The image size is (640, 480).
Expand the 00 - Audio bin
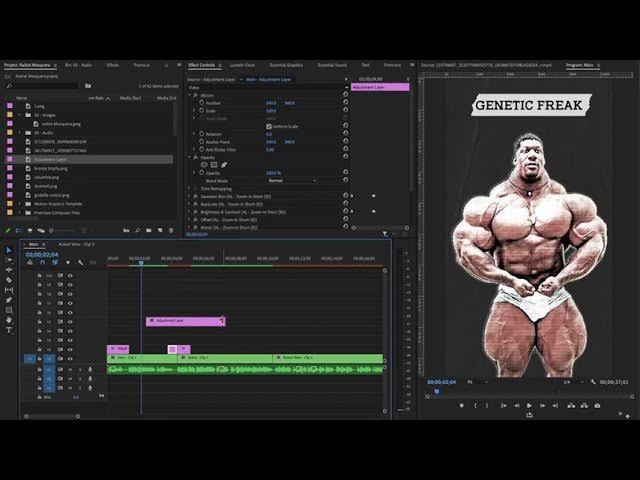20,133
